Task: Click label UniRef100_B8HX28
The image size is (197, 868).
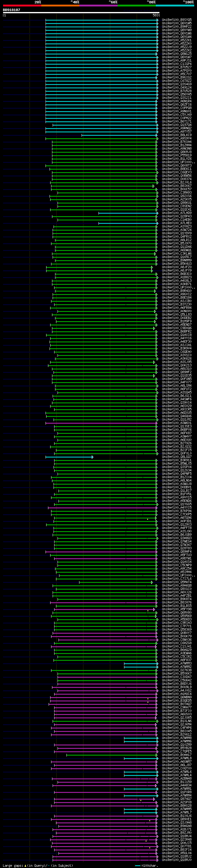Action: [x=177, y=805]
